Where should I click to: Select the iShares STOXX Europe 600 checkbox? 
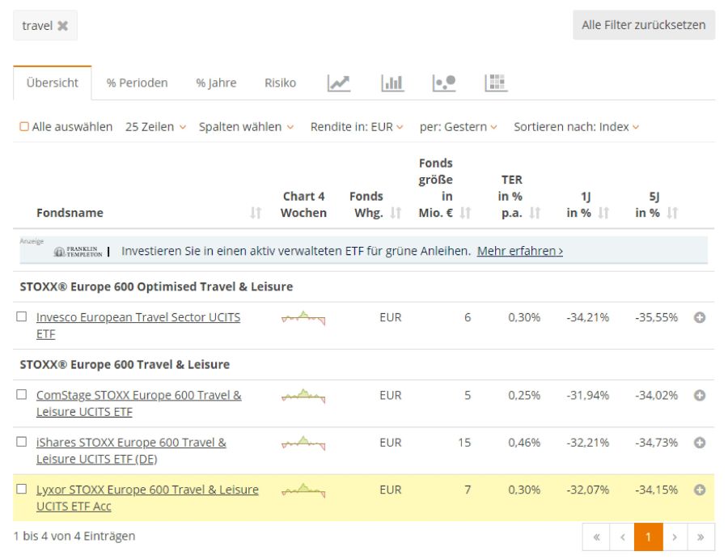pos(21,442)
